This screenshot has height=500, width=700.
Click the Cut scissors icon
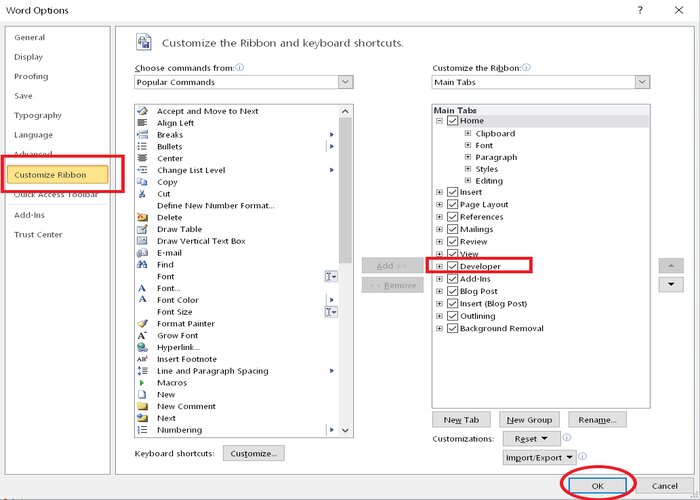(142, 194)
